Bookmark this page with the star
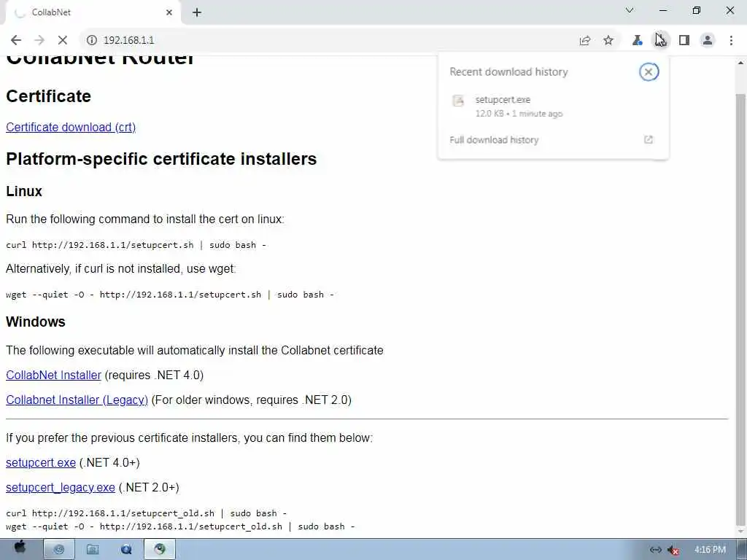The image size is (747, 560). [608, 41]
